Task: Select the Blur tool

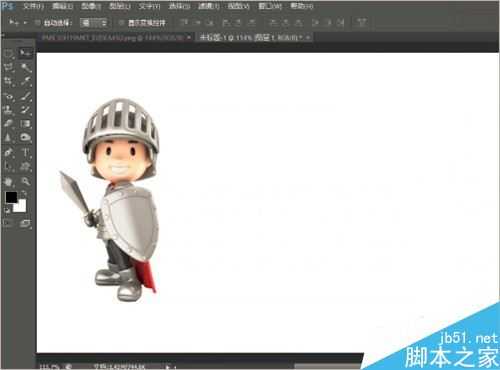Action: (8, 137)
